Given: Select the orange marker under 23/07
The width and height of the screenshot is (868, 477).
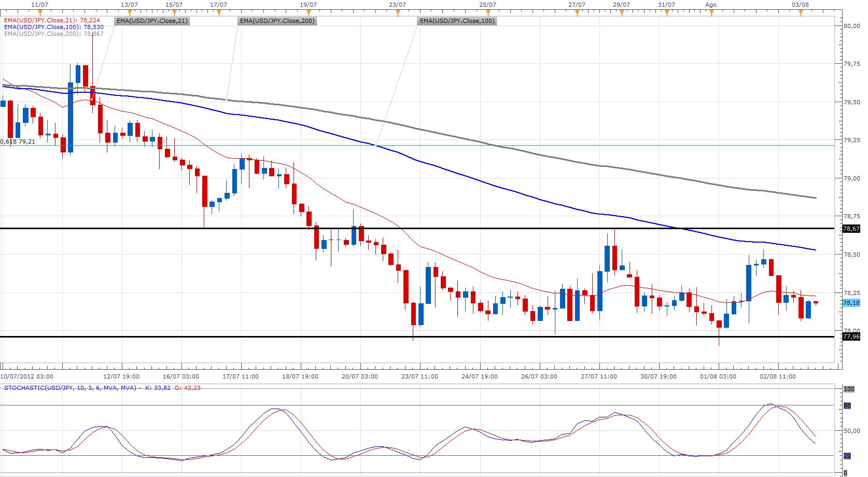Looking at the screenshot, I should (x=398, y=12).
